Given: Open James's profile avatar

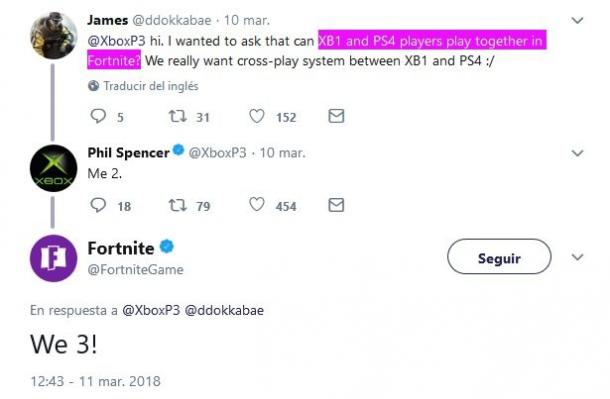Looking at the screenshot, I should click(x=54, y=35).
